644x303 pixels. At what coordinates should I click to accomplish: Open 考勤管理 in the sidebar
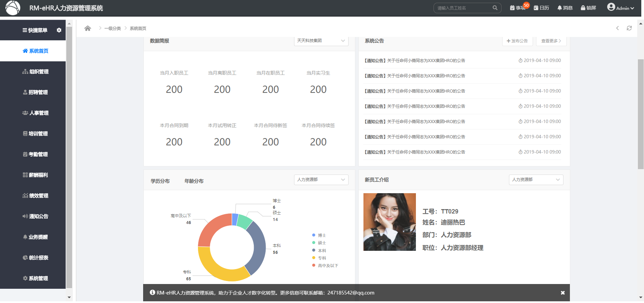(33, 154)
